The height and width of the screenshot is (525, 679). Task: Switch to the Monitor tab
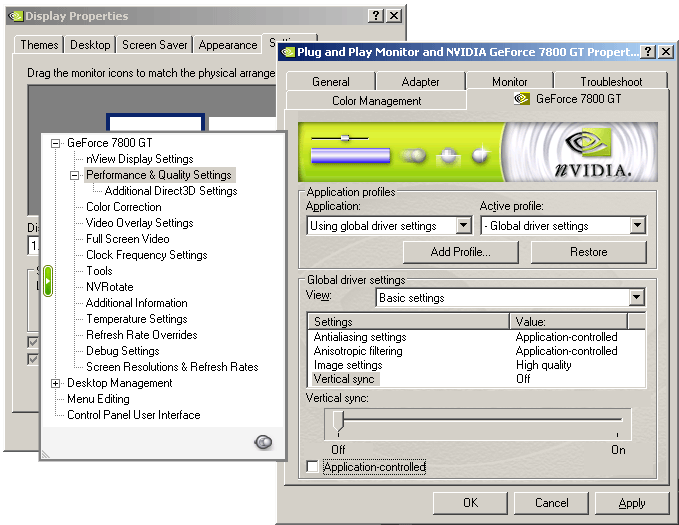[x=509, y=81]
